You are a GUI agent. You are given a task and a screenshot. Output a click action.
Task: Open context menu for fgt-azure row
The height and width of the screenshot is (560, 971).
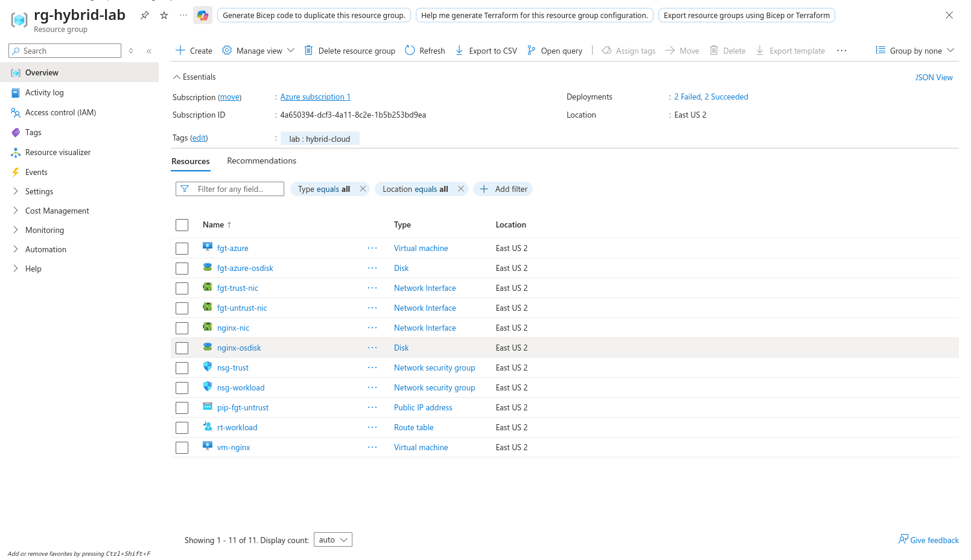pos(372,248)
